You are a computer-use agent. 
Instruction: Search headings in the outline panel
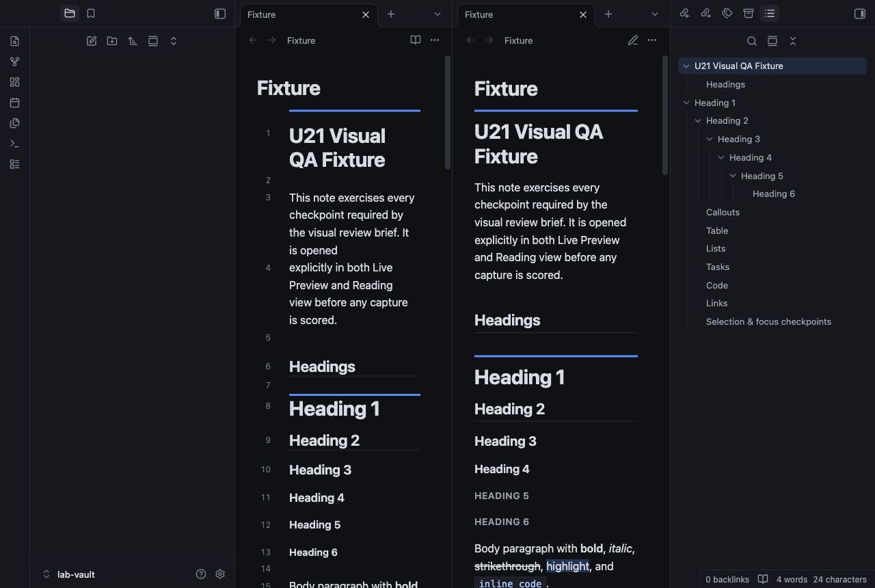(752, 41)
